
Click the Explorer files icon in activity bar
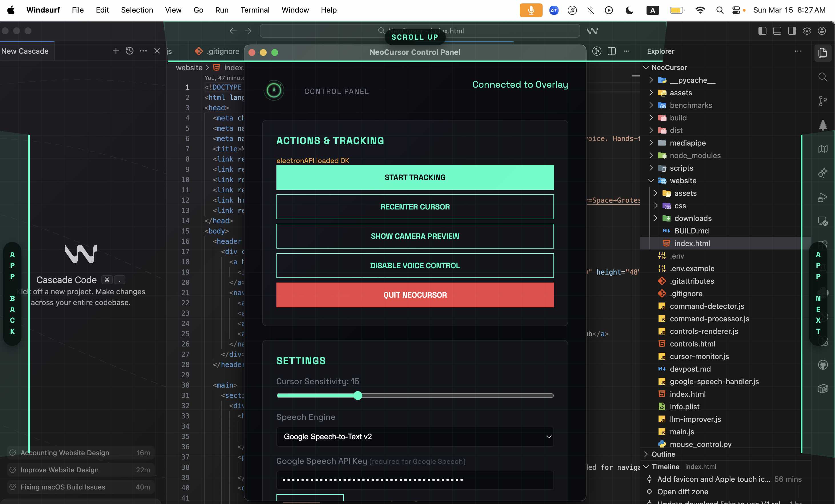822,53
